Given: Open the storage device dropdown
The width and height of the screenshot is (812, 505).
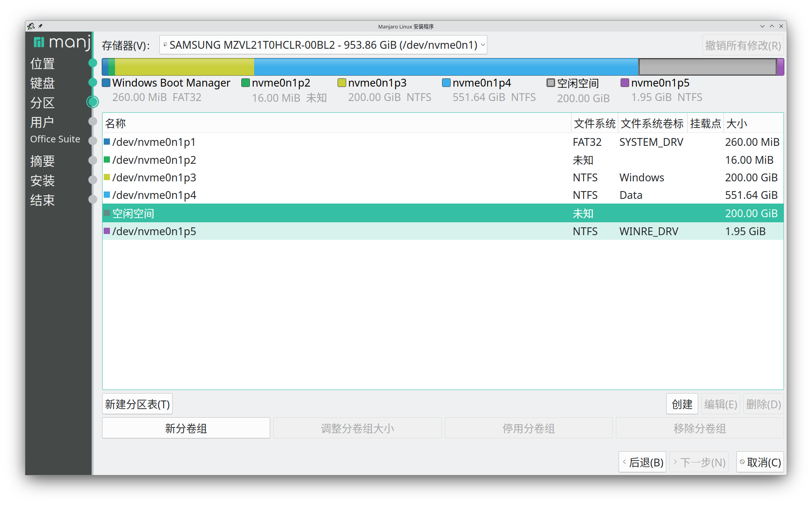Looking at the screenshot, I should coord(323,45).
